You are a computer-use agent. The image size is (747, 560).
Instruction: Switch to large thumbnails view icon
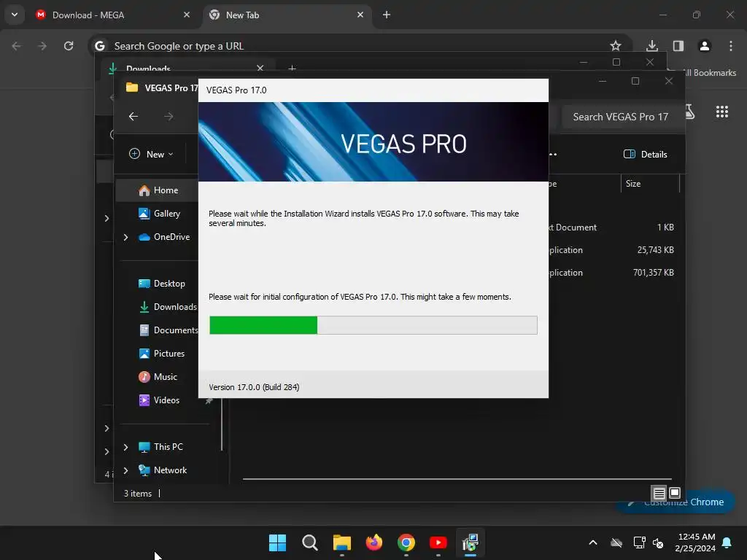pos(675,492)
